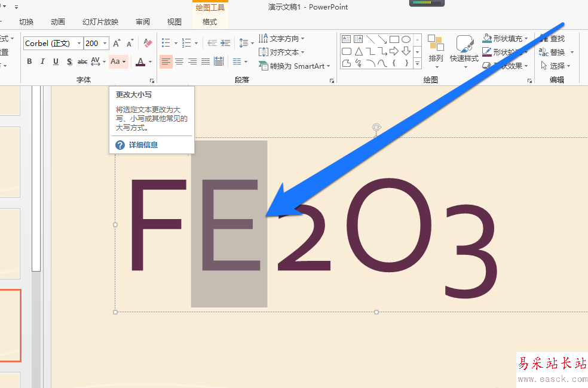This screenshot has height=388, width=588.
Task: Open the font size 200 dropdown
Action: (105, 44)
